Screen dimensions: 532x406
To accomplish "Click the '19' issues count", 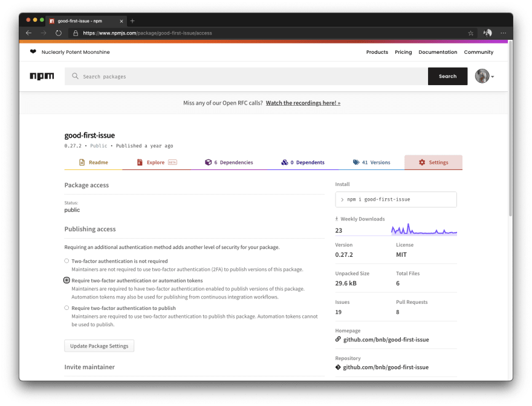I will 339,312.
